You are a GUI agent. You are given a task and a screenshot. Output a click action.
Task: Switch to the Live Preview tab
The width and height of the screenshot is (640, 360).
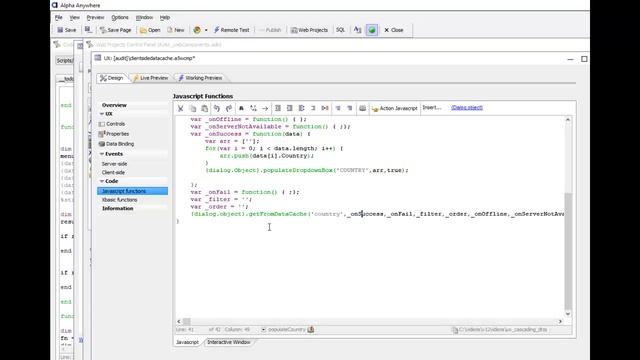coord(151,78)
